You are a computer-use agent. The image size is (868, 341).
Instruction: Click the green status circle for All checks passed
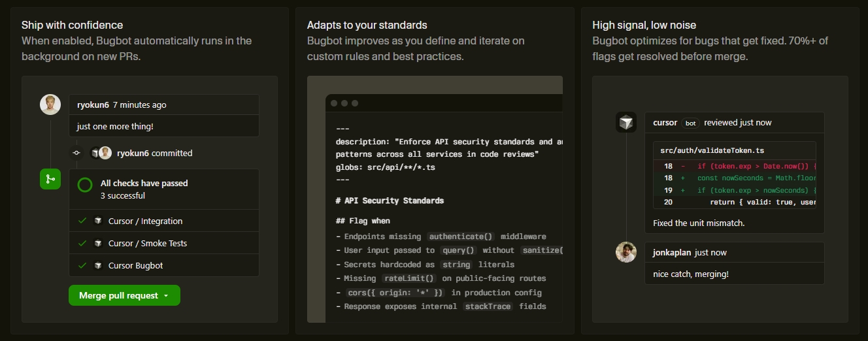(x=85, y=185)
